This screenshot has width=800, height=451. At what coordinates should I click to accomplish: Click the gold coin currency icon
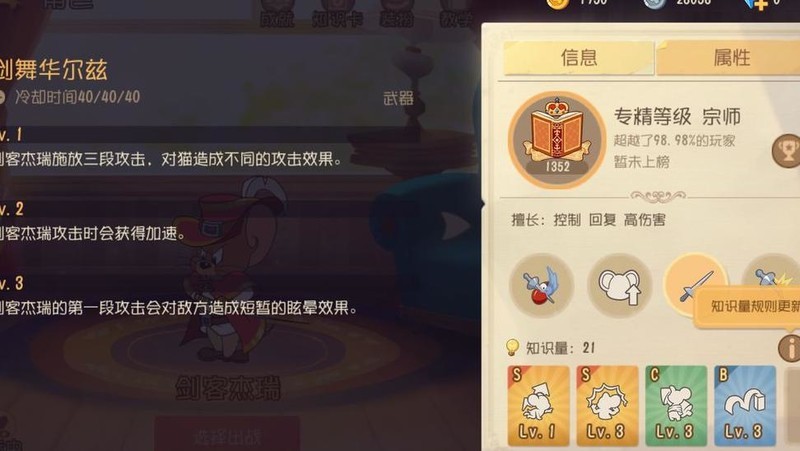pos(558,4)
